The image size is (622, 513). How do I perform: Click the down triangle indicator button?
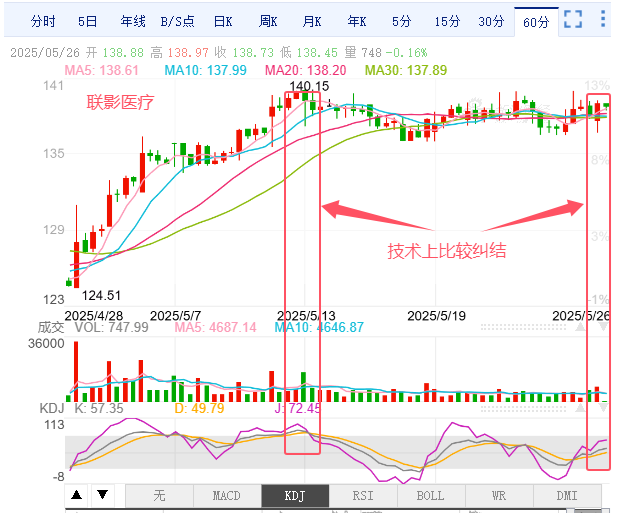(x=103, y=495)
